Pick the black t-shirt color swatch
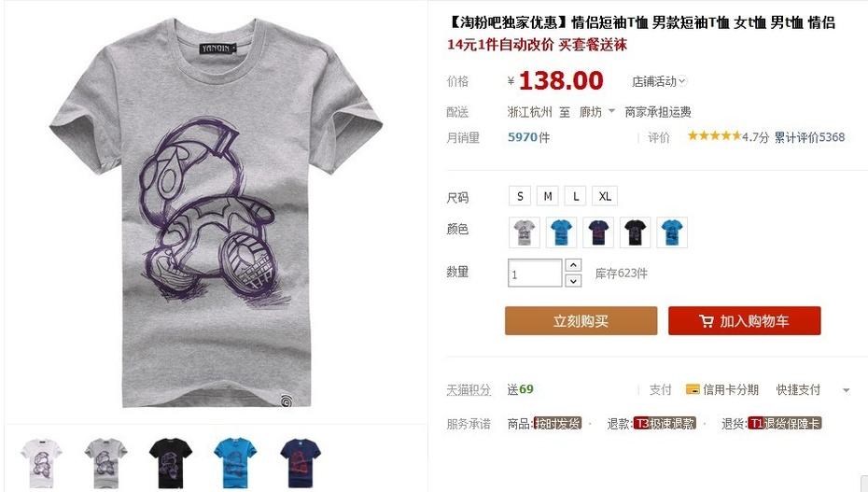This screenshot has width=868, height=492. tap(635, 232)
